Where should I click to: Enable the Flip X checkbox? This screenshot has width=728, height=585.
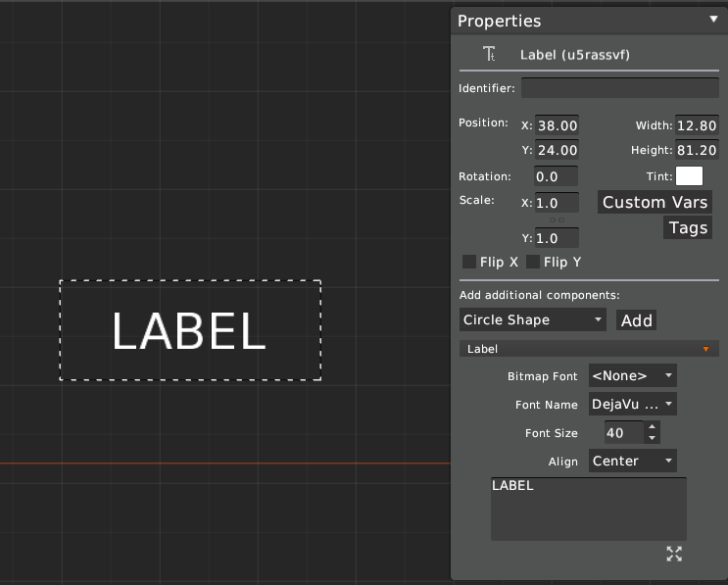(x=469, y=262)
